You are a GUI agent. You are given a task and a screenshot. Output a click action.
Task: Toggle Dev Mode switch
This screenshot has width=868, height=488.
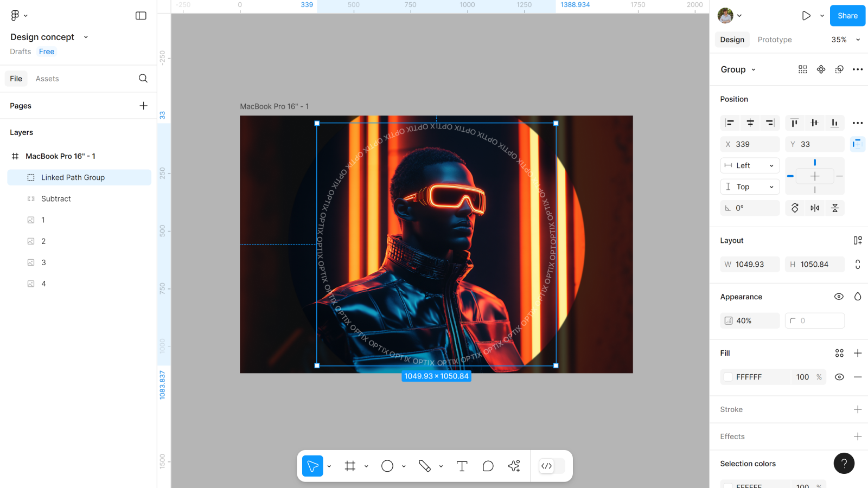tap(552, 466)
